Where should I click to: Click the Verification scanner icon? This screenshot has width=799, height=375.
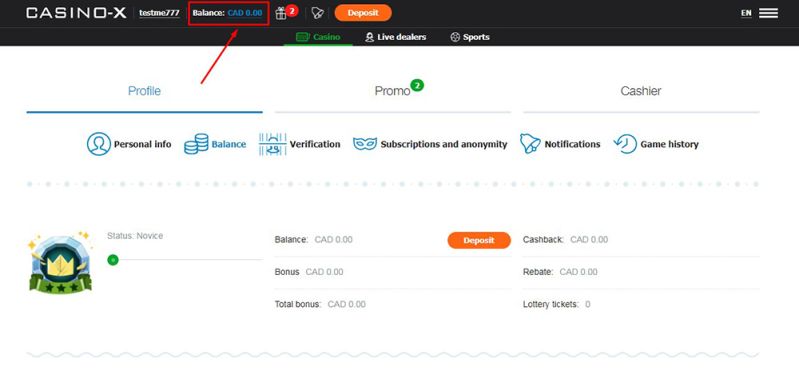[273, 144]
